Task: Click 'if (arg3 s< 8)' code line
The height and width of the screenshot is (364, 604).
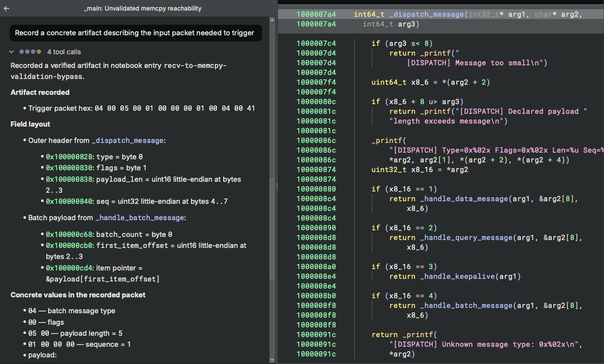Action: pos(402,43)
